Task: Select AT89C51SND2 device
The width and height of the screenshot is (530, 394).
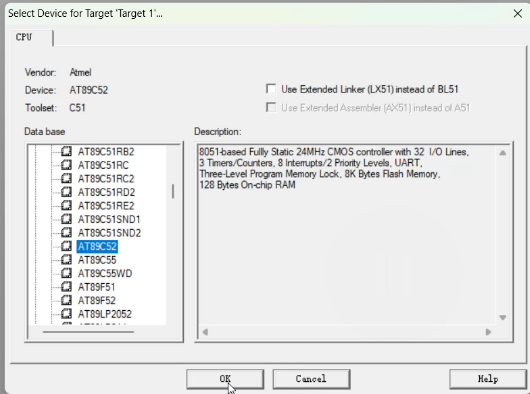Action: pos(110,233)
